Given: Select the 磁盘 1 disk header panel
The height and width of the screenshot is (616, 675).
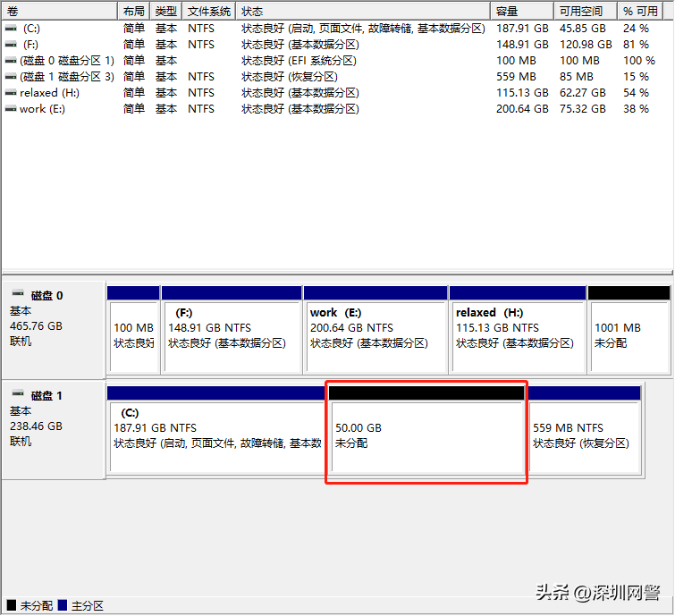Looking at the screenshot, I should tap(54, 430).
